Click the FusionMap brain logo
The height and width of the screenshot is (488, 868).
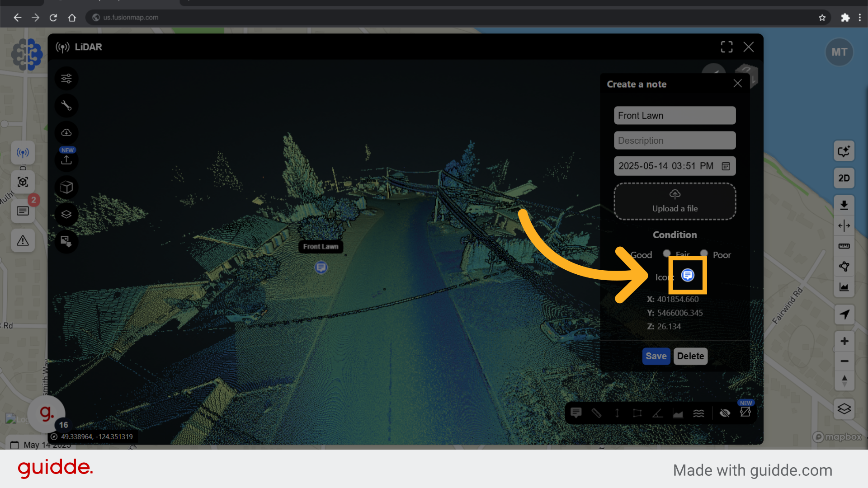click(27, 54)
